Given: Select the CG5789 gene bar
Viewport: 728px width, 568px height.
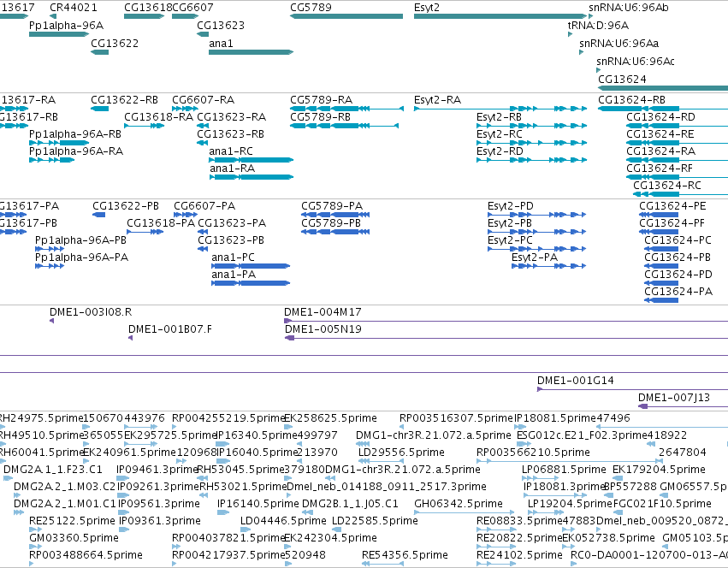Looking at the screenshot, I should coord(346,16).
